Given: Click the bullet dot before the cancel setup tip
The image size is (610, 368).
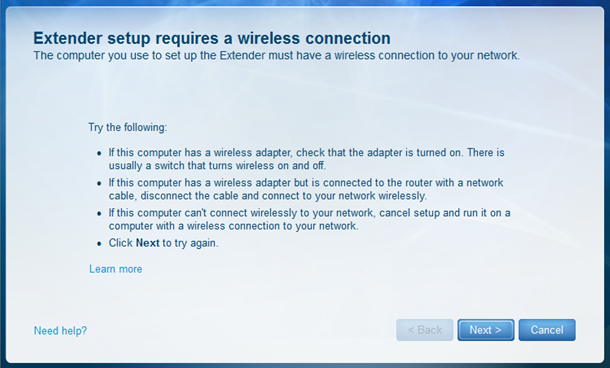Looking at the screenshot, I should pyautogui.click(x=100, y=214).
